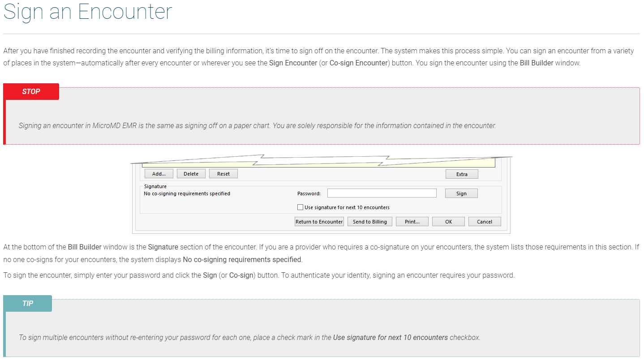The image size is (644, 361).
Task: Click 'No co-signing requirements specified' text in dialog
Action: [187, 193]
